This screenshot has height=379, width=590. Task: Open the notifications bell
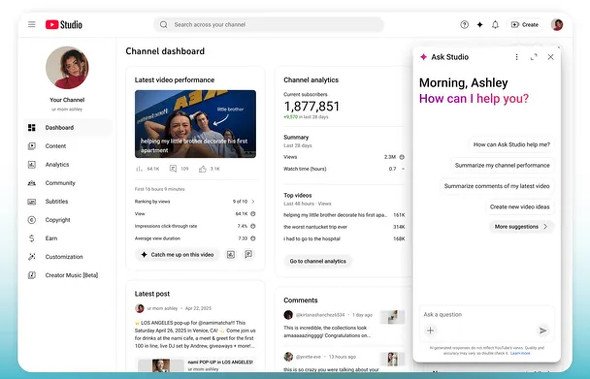click(495, 24)
